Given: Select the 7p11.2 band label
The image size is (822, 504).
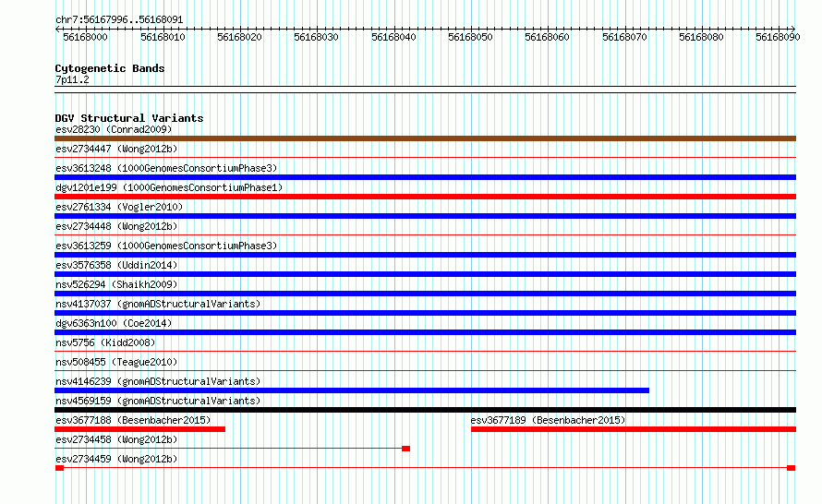Looking at the screenshot, I should 72,79.
